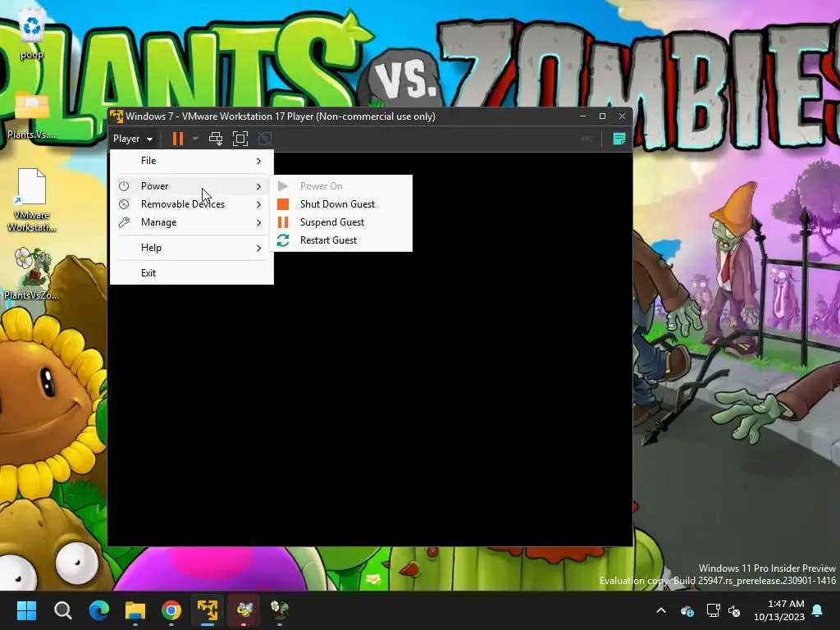The height and width of the screenshot is (630, 840).
Task: Open the clock showing 1:47 AM
Action: [779, 610]
